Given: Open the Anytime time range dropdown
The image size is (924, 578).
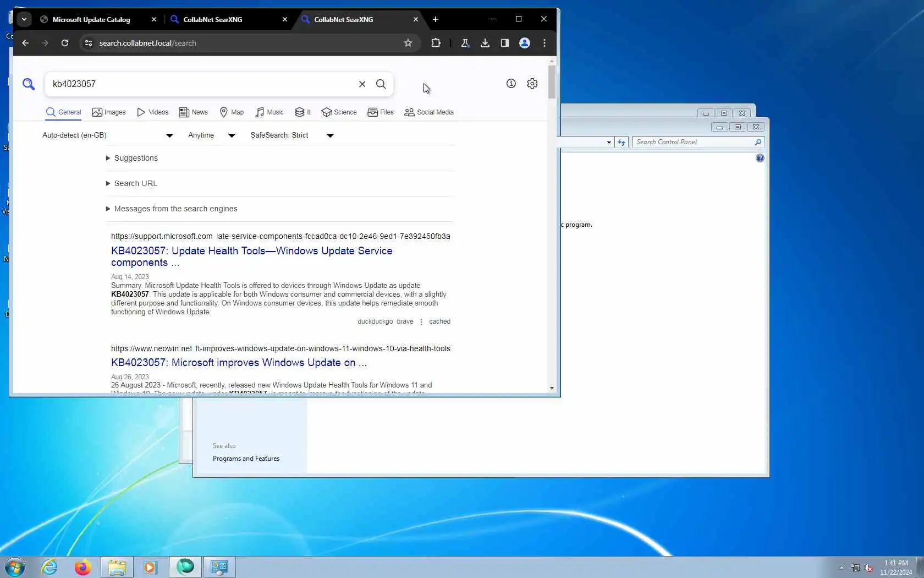Looking at the screenshot, I should click(x=212, y=135).
